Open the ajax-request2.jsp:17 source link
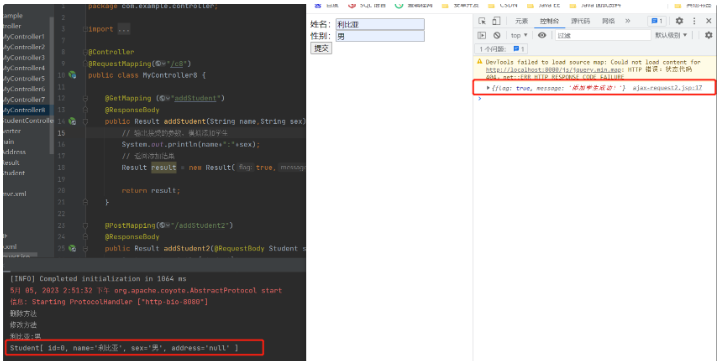 coord(667,88)
